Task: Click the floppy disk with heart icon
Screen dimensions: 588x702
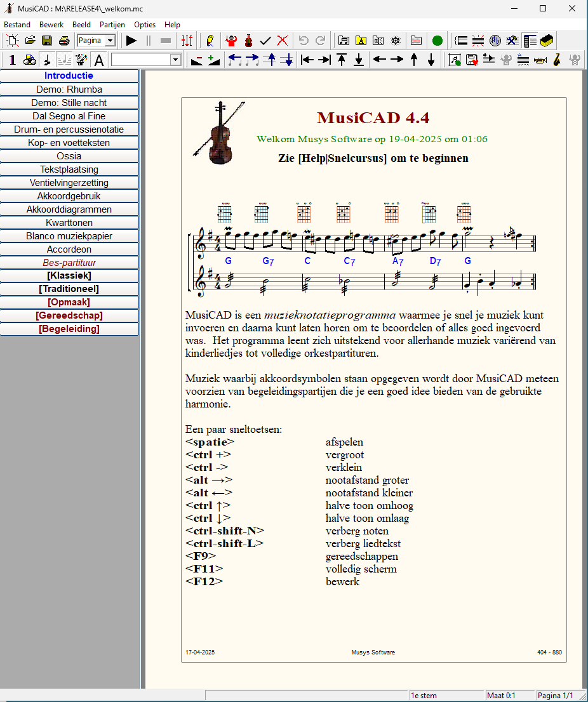Action: tap(472, 60)
